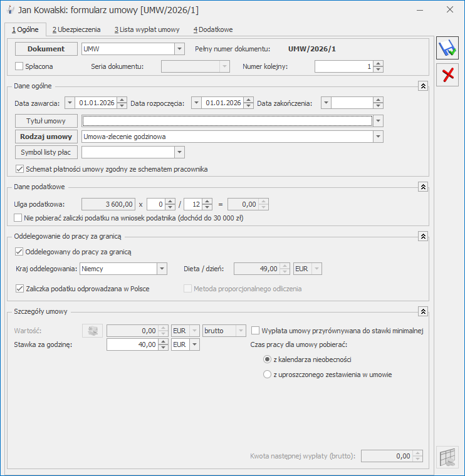Select z kalendarza nieobecności radio option
465x476 pixels.
click(267, 360)
